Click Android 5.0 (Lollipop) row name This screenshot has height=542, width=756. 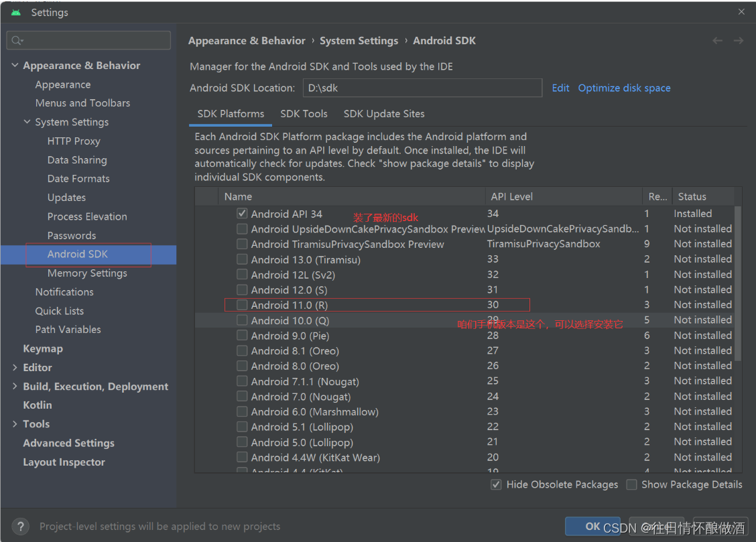pos(302,442)
